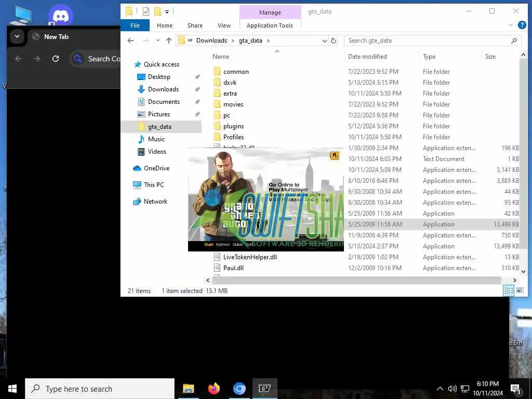
Task: Switch to Large icons view layout
Action: [x=520, y=290]
